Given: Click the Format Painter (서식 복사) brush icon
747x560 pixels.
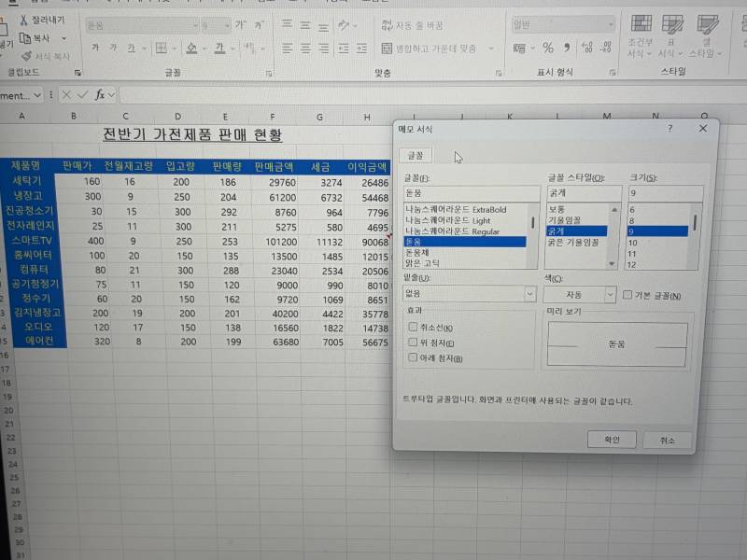Looking at the screenshot, I should pos(26,56).
